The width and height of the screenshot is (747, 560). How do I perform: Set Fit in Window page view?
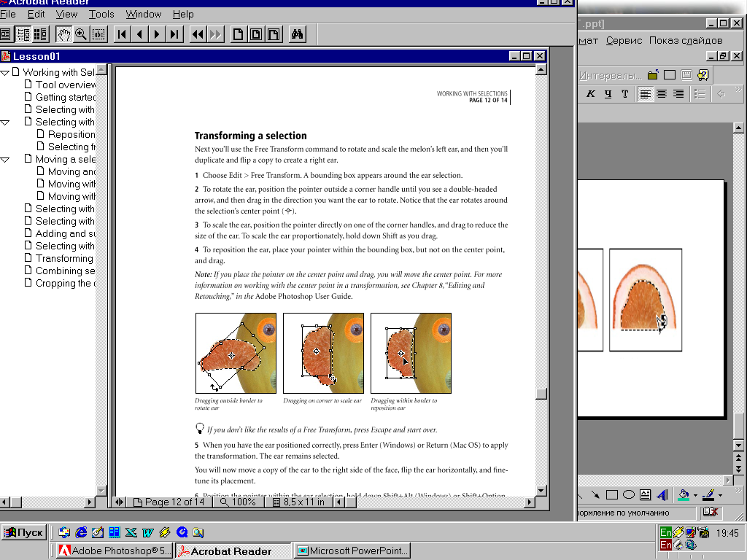(256, 34)
